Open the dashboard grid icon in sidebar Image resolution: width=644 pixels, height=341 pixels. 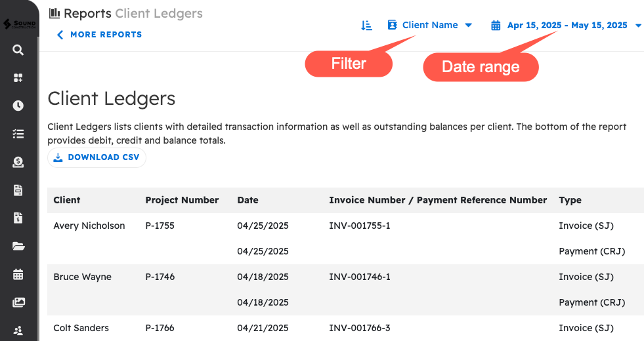click(18, 78)
